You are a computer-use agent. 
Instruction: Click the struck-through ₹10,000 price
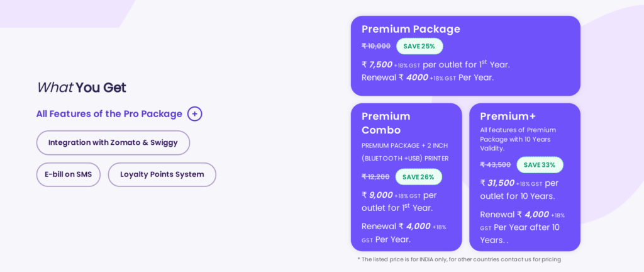(376, 46)
